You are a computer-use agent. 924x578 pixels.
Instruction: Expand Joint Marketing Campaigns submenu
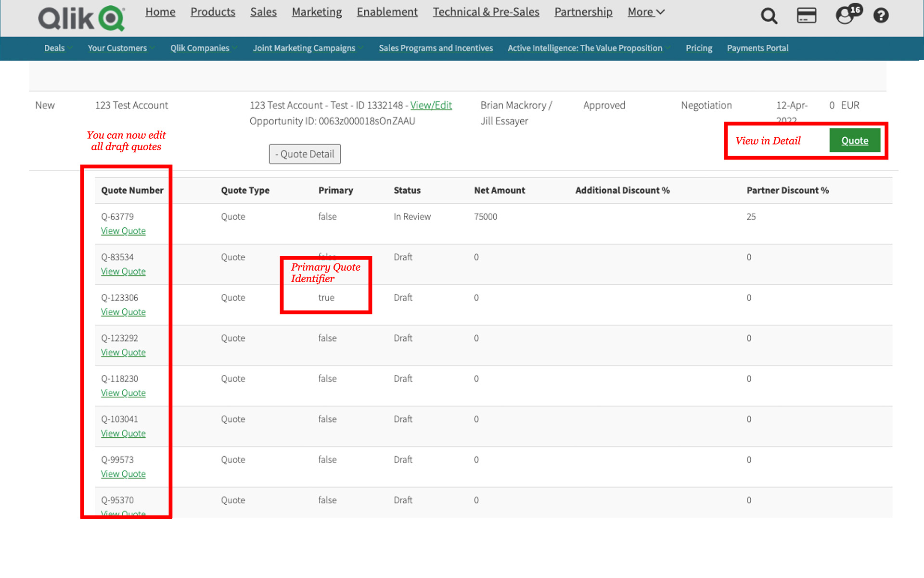308,48
